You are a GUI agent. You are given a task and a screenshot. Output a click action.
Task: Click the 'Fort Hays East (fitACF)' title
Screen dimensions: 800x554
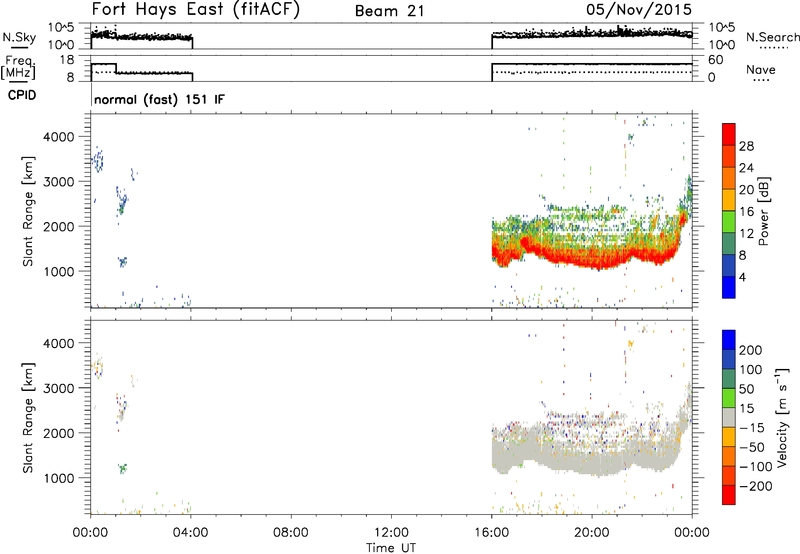(196, 9)
